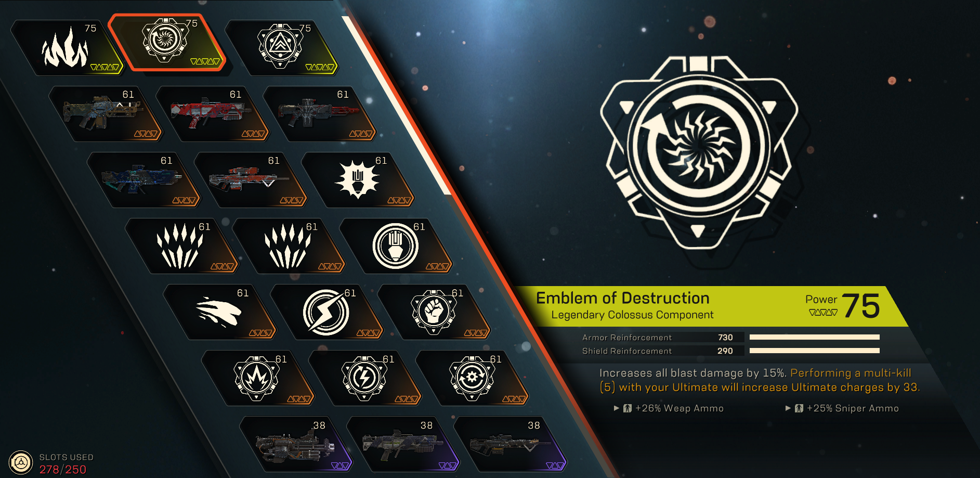Choose the power 38 heavy minigun
This screenshot has height=478, width=980.
coord(295,444)
